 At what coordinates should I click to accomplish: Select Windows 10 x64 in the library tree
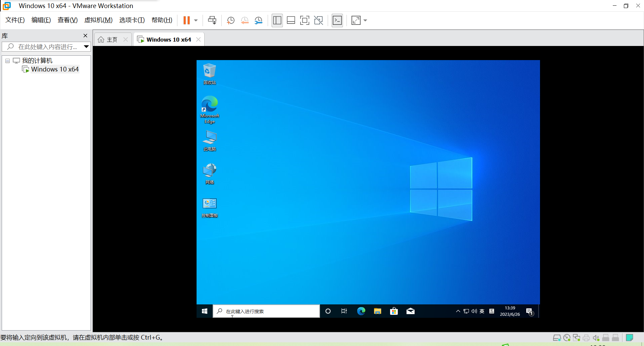tap(55, 69)
